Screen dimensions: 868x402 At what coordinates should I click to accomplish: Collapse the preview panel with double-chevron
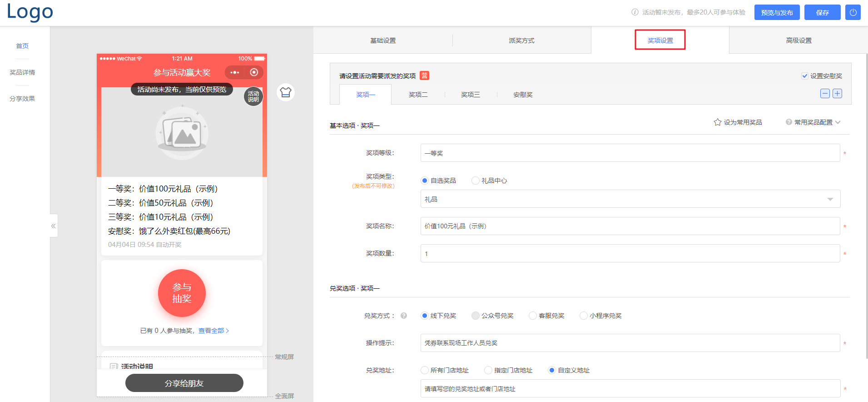(54, 226)
